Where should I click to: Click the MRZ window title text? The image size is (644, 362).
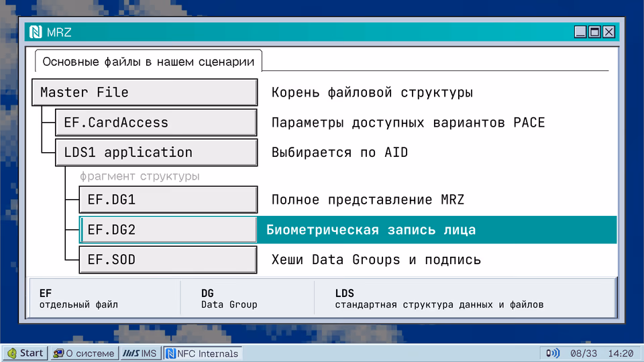[59, 32]
